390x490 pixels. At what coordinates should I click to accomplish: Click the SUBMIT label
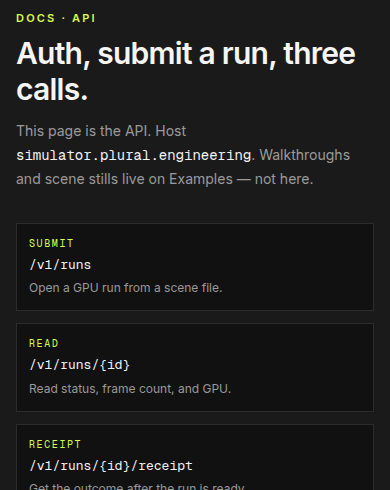pos(51,243)
